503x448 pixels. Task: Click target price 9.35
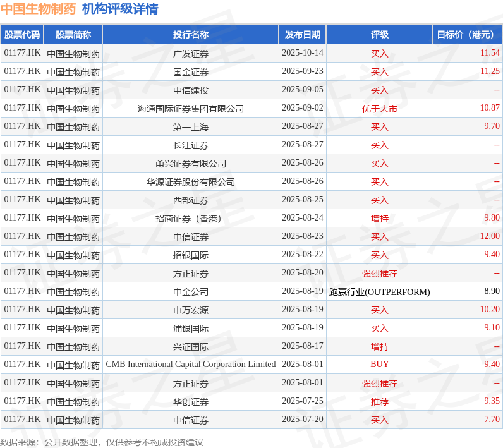pyautogui.click(x=492, y=401)
